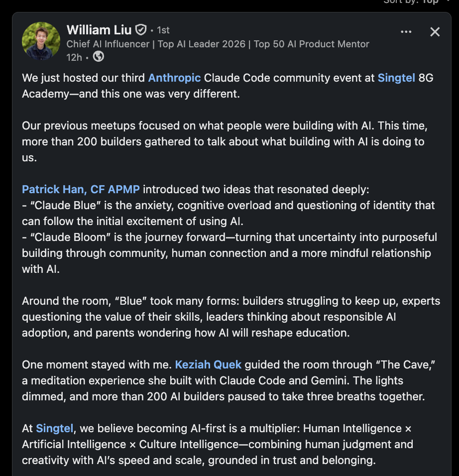
Task: Open the Sort by Top dropdown
Action: (417, 2)
